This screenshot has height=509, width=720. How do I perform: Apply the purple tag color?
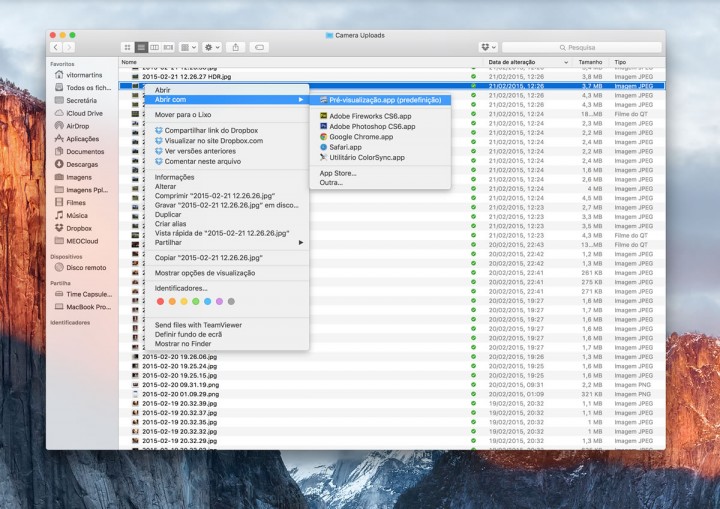[219, 301]
